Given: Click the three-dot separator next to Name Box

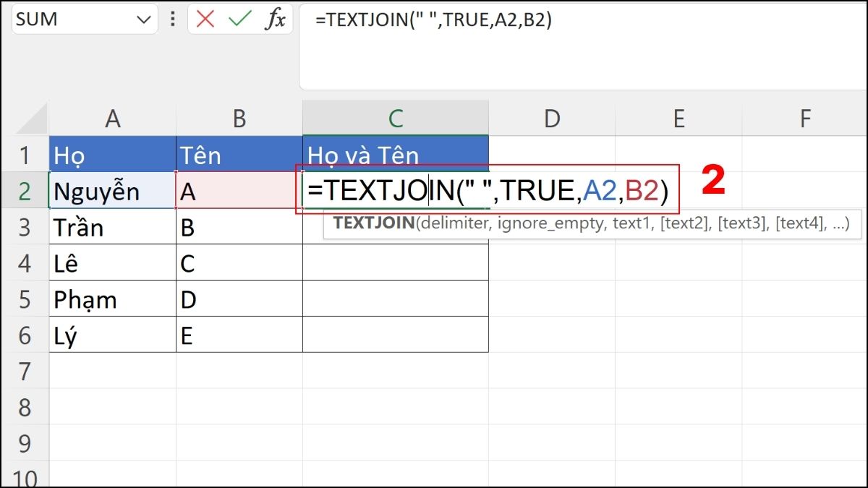Looking at the screenshot, I should (173, 20).
